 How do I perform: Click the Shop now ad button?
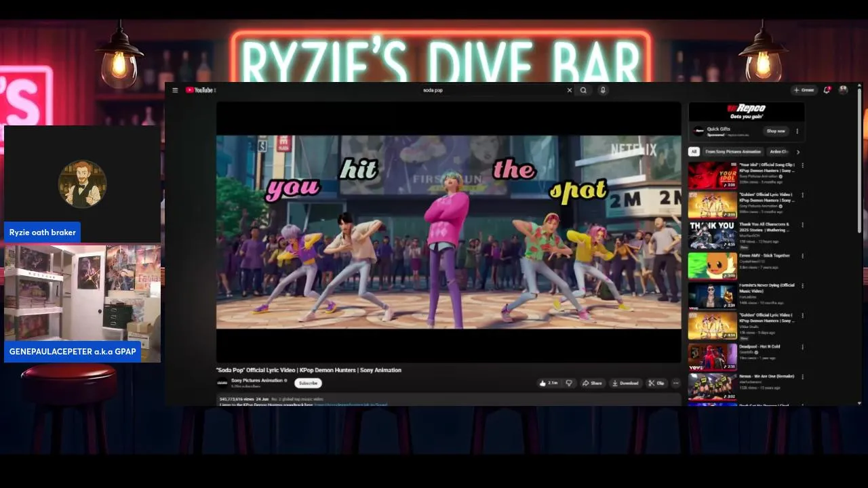[x=776, y=131]
